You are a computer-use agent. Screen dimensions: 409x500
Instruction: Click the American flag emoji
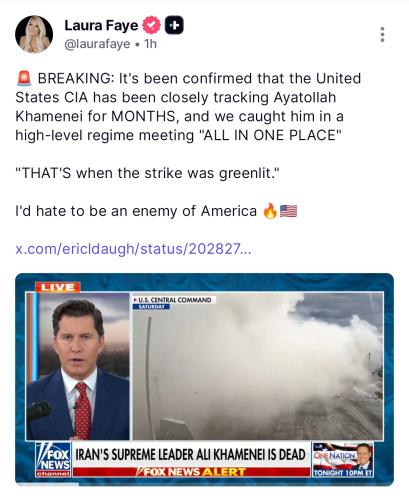coord(288,211)
